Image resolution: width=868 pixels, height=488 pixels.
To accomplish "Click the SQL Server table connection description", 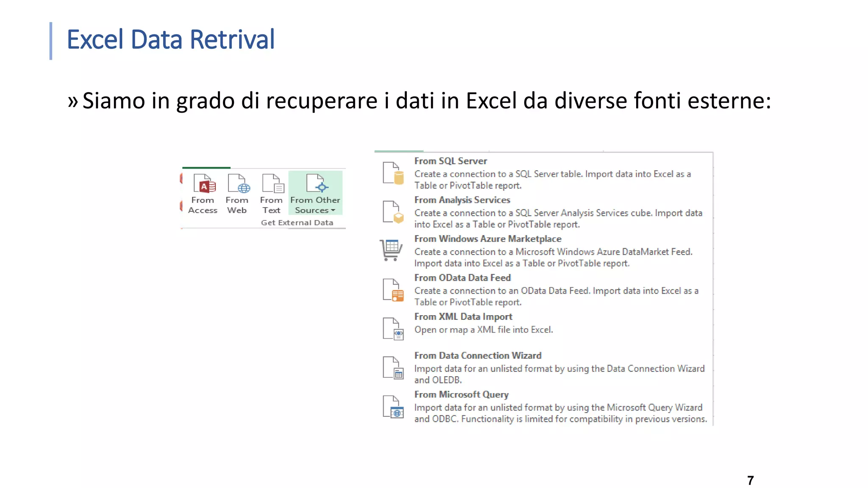I will pyautogui.click(x=553, y=180).
